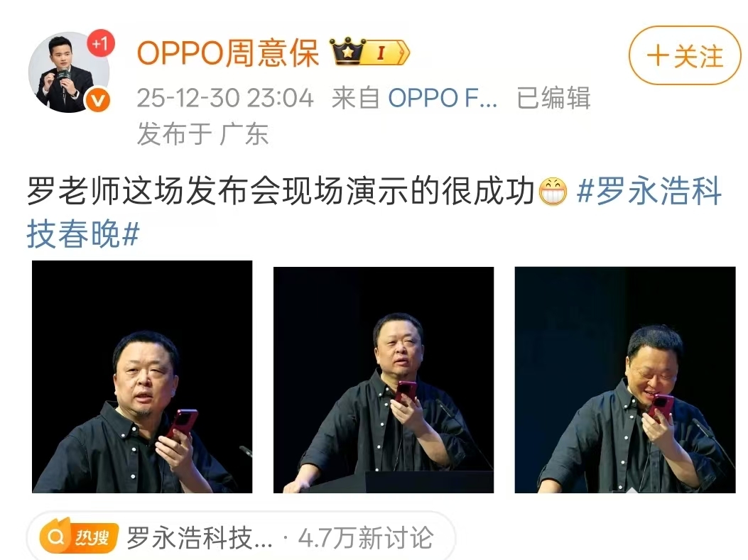Open the OPPO周意保 username link
This screenshot has height=560, width=748.
point(227,53)
